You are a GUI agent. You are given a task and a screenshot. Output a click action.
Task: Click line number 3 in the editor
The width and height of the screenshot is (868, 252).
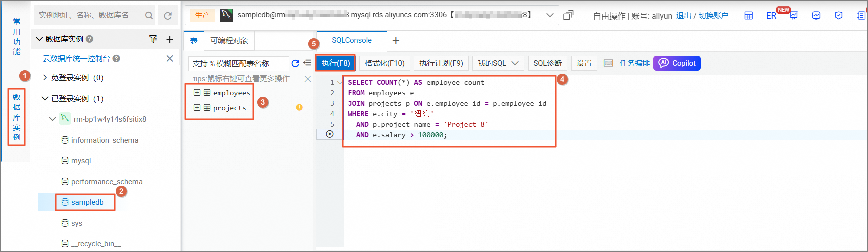click(332, 103)
